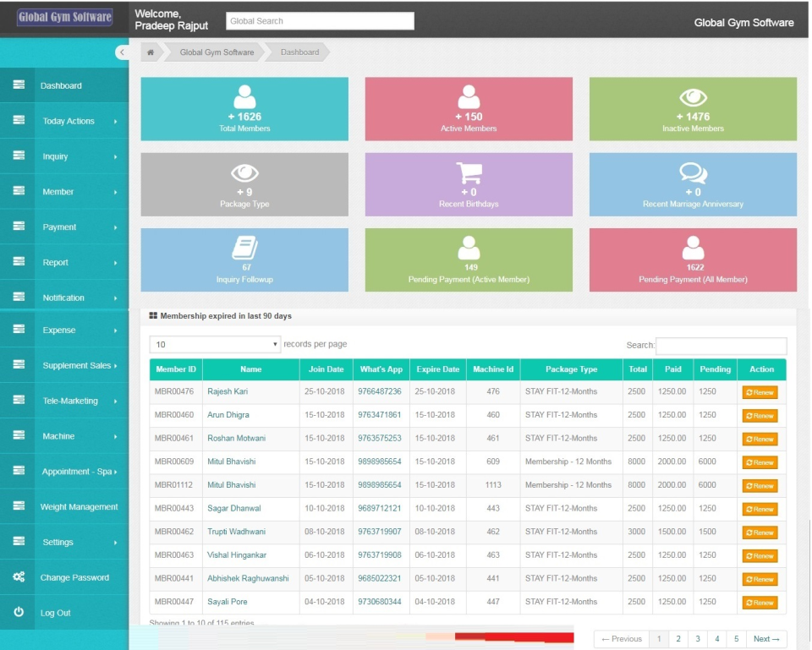Viewport: 812px width, 650px height.
Task: Open the Report menu item
Action: tap(56, 262)
